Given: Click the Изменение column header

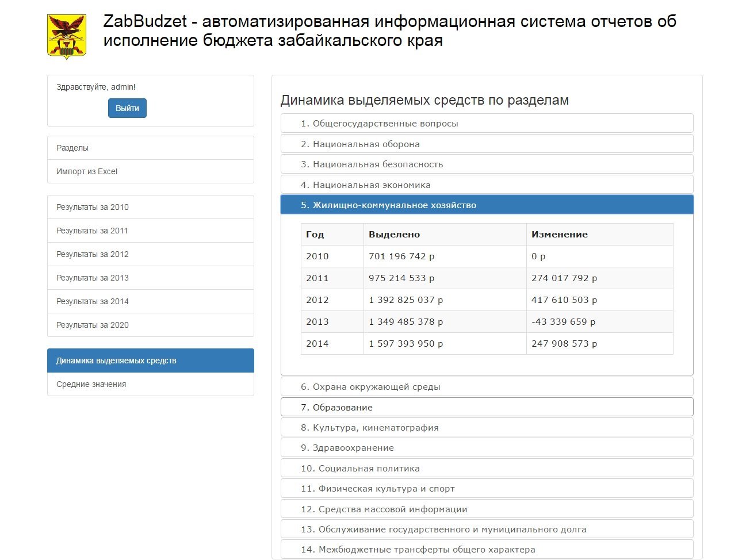Looking at the screenshot, I should 600,235.
